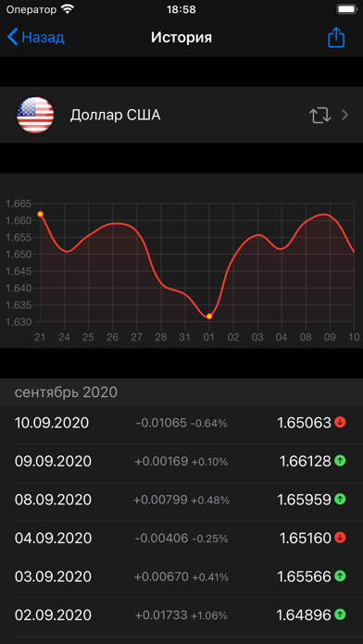Tap the История screen title
The image size is (363, 644).
point(181,37)
